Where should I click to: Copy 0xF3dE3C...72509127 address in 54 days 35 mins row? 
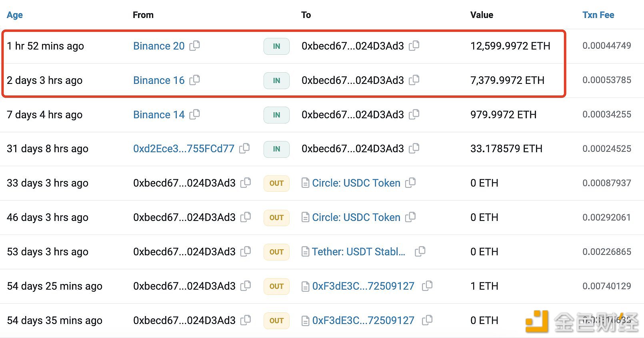coord(427,320)
